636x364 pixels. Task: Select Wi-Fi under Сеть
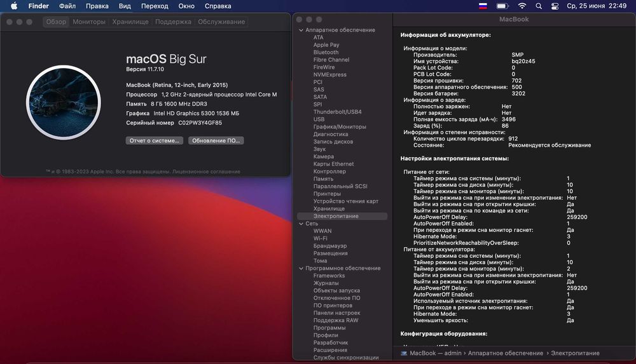coord(320,238)
